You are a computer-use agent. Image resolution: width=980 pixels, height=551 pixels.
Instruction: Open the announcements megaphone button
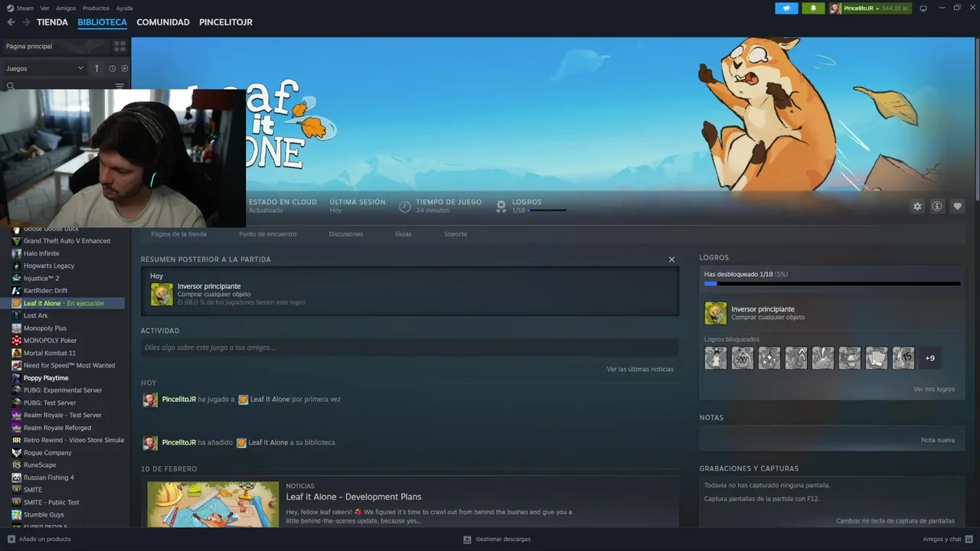[x=786, y=8]
